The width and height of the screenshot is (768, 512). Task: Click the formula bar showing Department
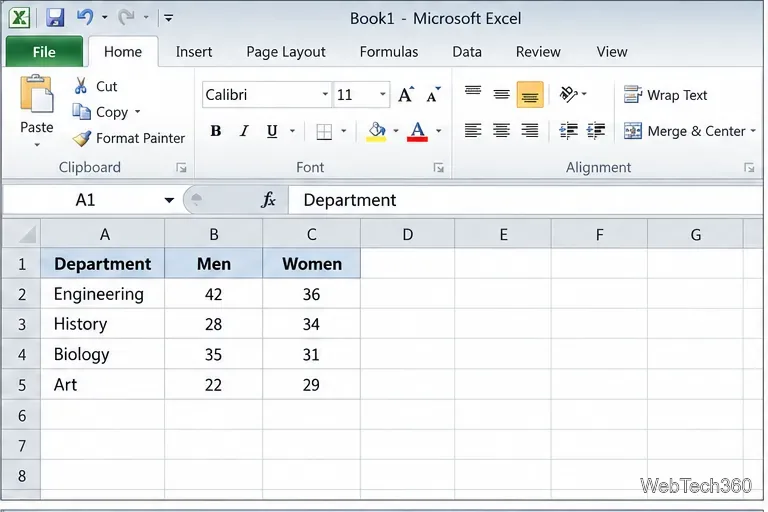point(525,200)
